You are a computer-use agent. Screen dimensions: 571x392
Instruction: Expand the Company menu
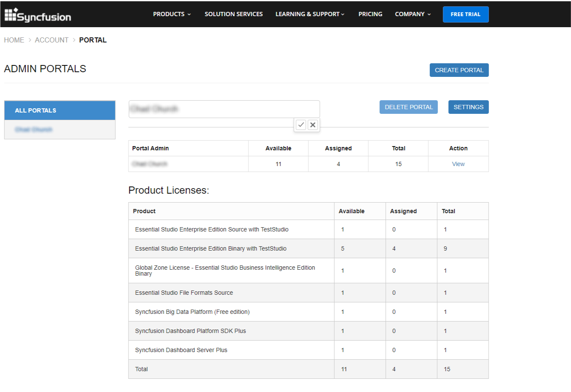coord(412,14)
